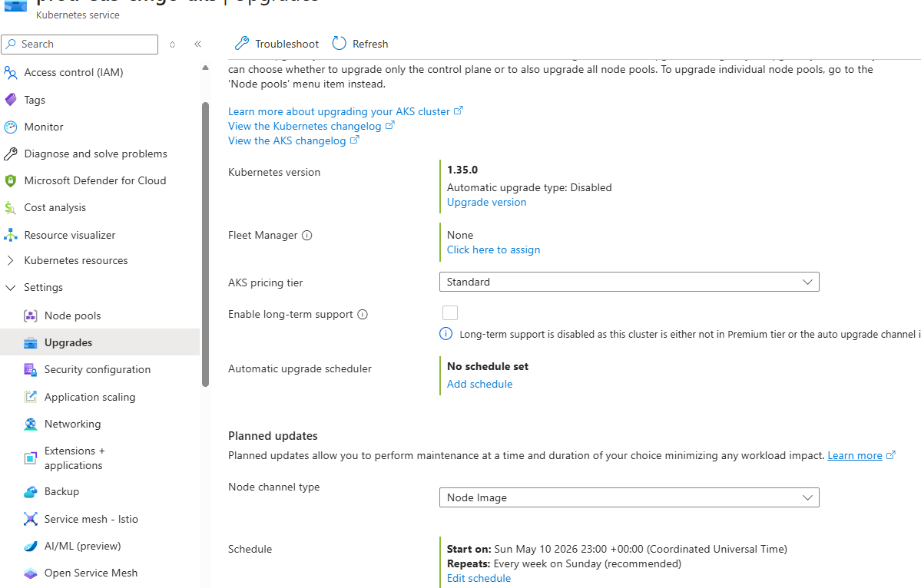Click 'No schedule set' text
Viewport: 921px width, 588px height.
pyautogui.click(x=488, y=367)
